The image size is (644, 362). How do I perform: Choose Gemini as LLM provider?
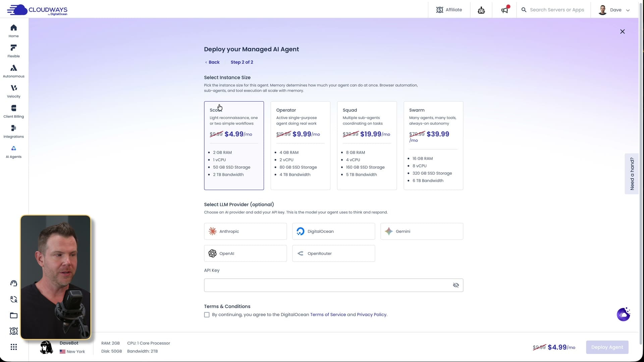(422, 231)
